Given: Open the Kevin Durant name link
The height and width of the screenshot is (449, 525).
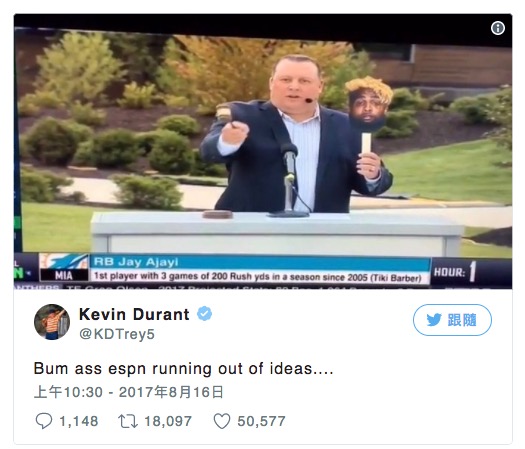Looking at the screenshot, I should click(134, 314).
